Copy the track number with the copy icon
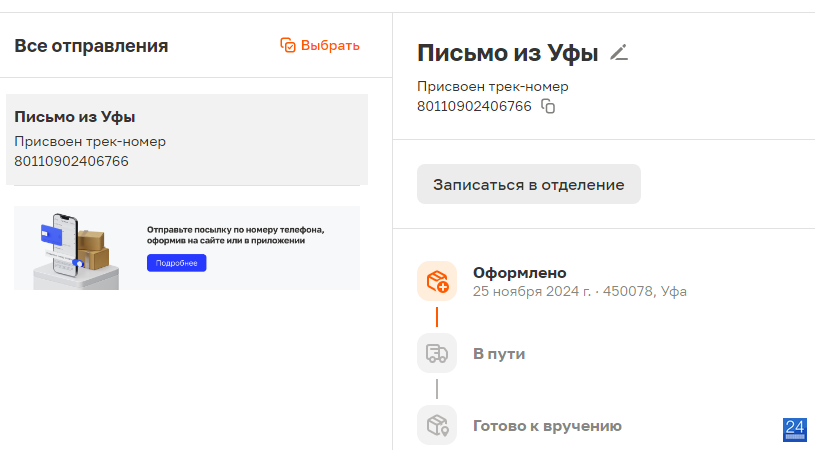Screen dimensions: 815x450 [x=548, y=106]
